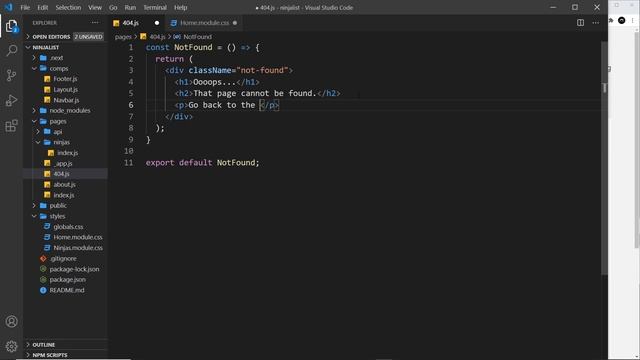Expand the NPM Scripts section
The image size is (640, 360).
point(65,355)
